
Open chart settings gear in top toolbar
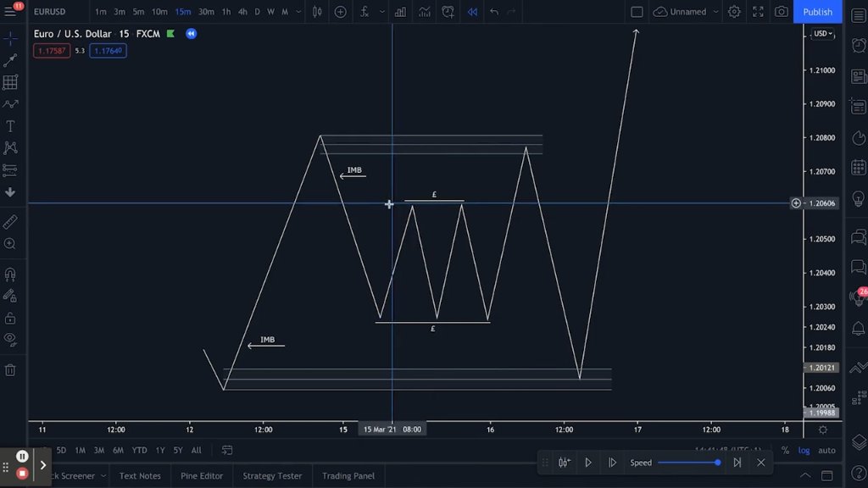[734, 12]
